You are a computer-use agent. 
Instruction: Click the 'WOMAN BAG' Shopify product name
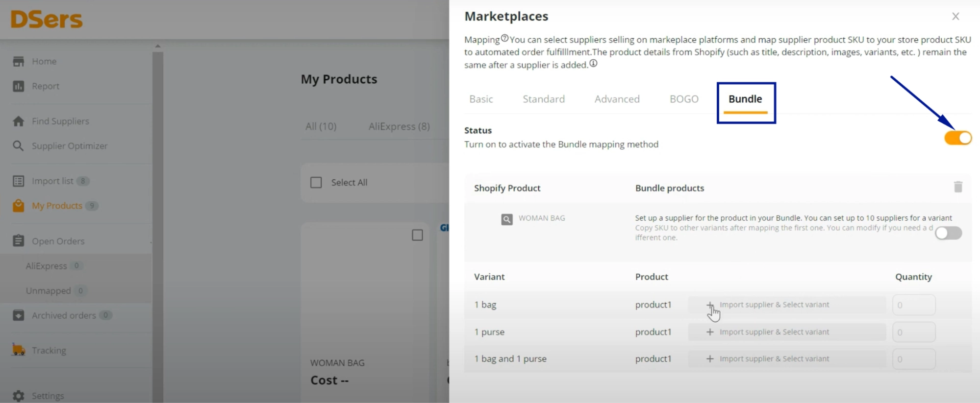[x=542, y=218]
